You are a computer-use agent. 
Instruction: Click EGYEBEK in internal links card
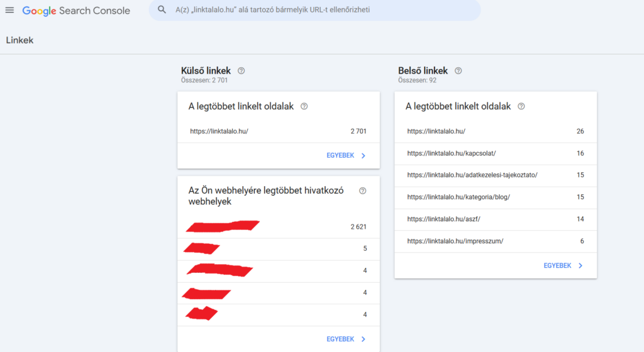(x=557, y=265)
